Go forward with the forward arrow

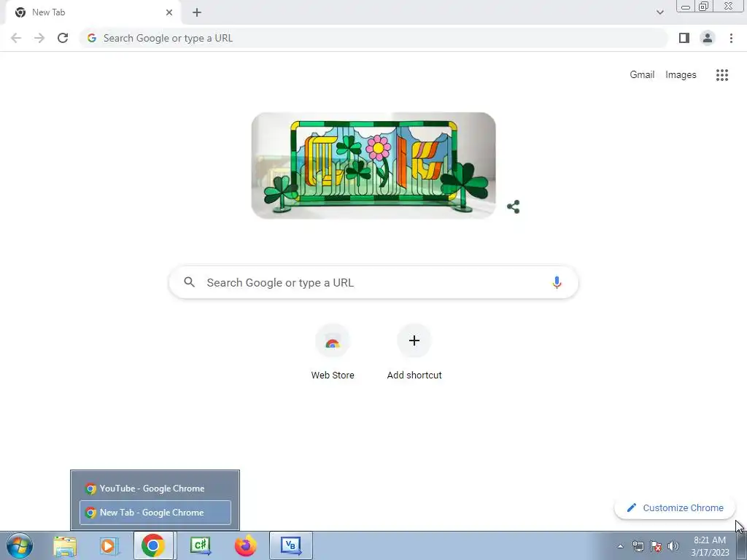click(x=39, y=38)
